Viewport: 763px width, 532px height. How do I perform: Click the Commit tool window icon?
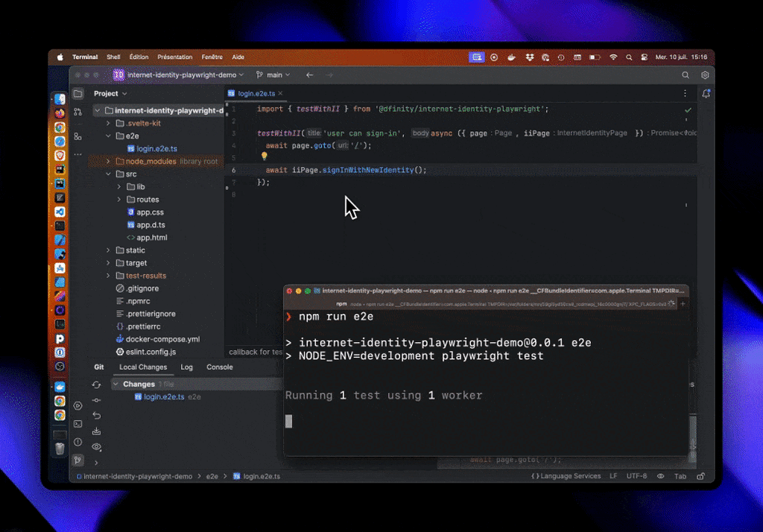[x=77, y=110]
